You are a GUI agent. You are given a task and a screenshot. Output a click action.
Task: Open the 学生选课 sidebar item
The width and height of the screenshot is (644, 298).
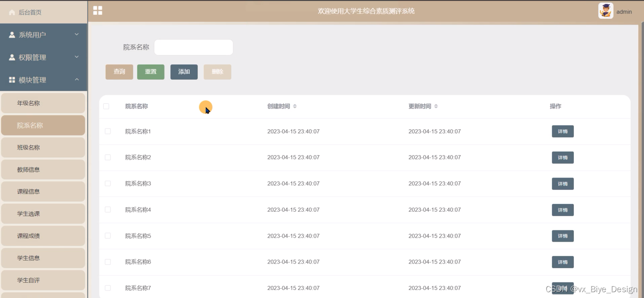43,214
